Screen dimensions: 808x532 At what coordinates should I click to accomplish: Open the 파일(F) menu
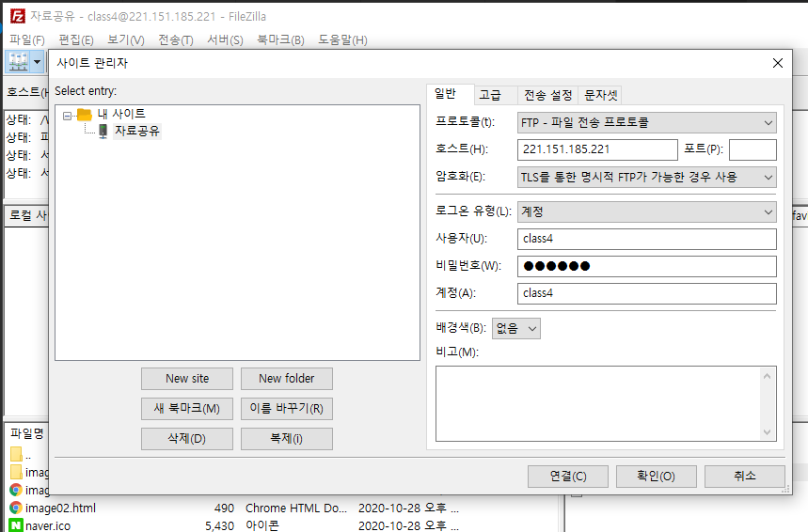(26, 40)
